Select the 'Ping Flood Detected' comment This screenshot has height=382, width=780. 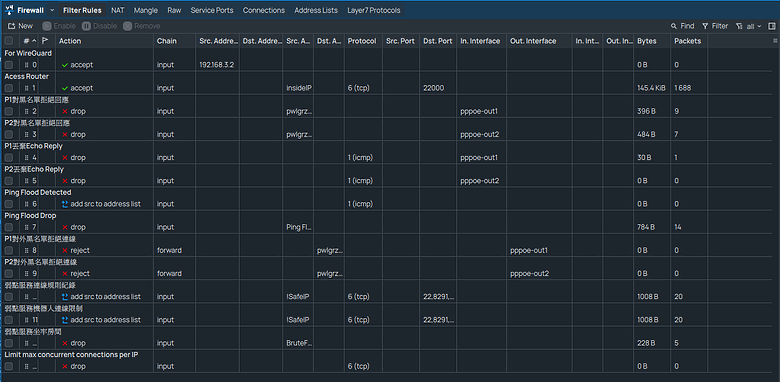(x=38, y=192)
